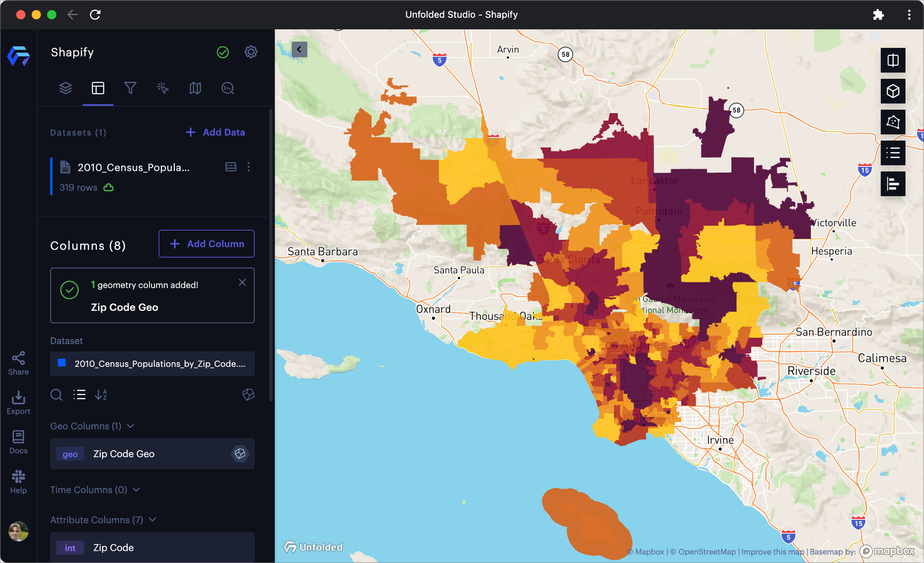Collapse the Geo Columns section

[x=131, y=426]
